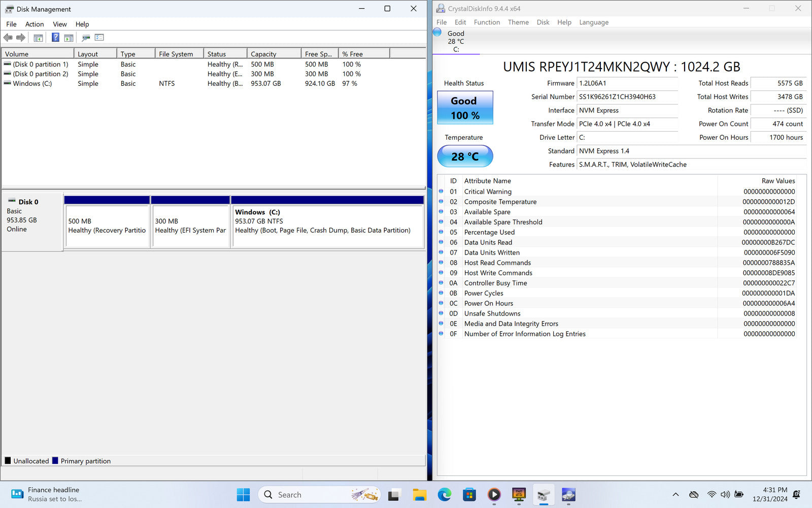This screenshot has height=508, width=812.
Task: Click the Firmware field value 1.2L06A1
Action: tap(627, 83)
